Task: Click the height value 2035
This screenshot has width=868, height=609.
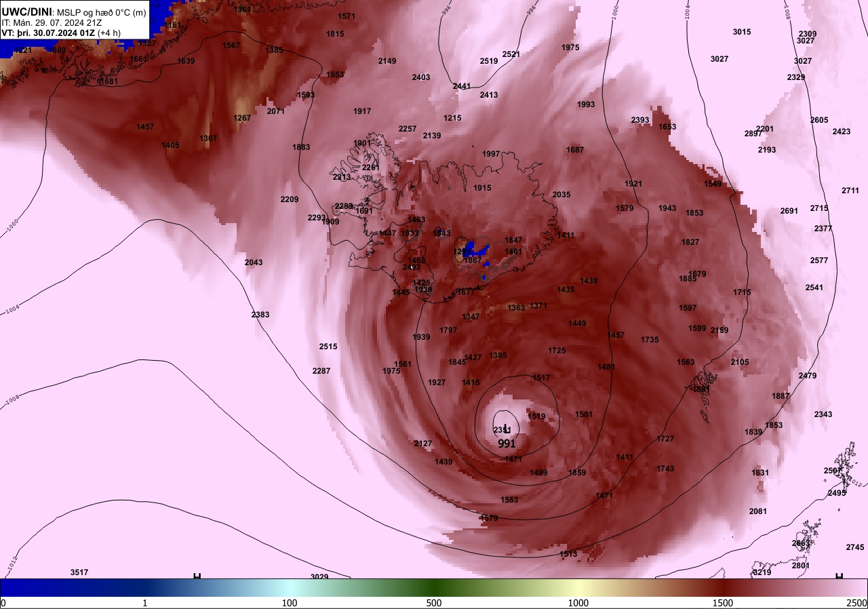Action: click(561, 195)
